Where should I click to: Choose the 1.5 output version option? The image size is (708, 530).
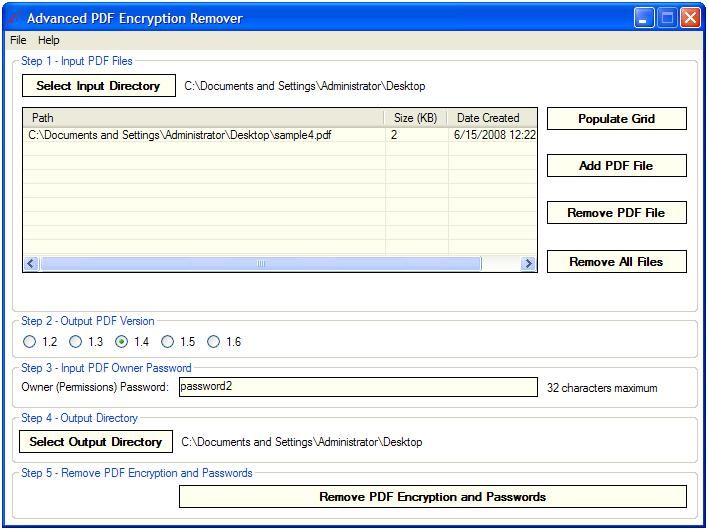pyautogui.click(x=168, y=342)
